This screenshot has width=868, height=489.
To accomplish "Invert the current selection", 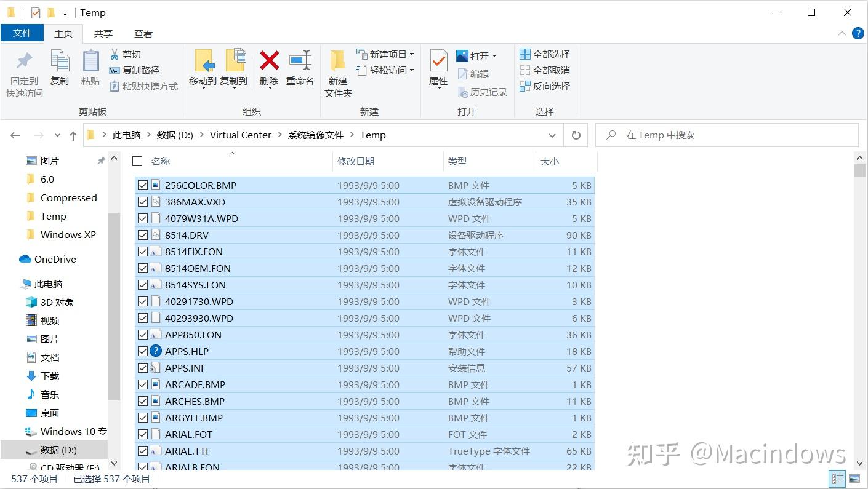I will pos(545,86).
